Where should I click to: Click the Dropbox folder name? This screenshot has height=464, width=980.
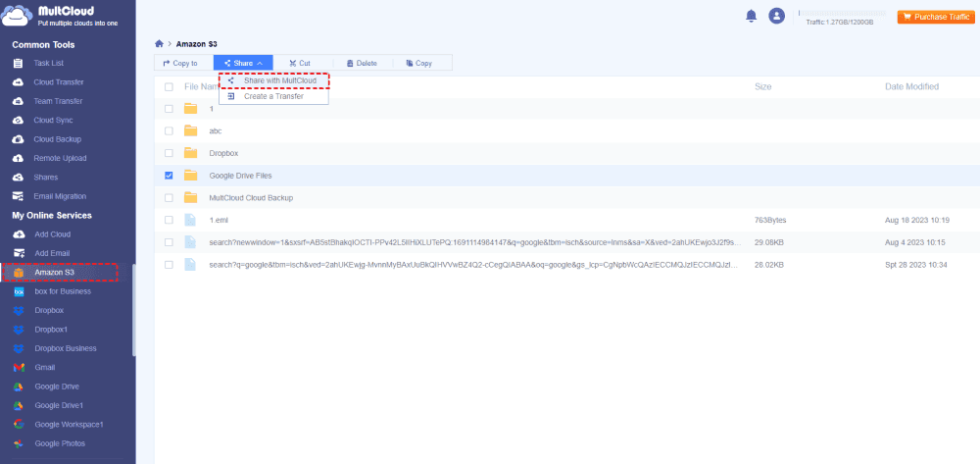click(223, 153)
